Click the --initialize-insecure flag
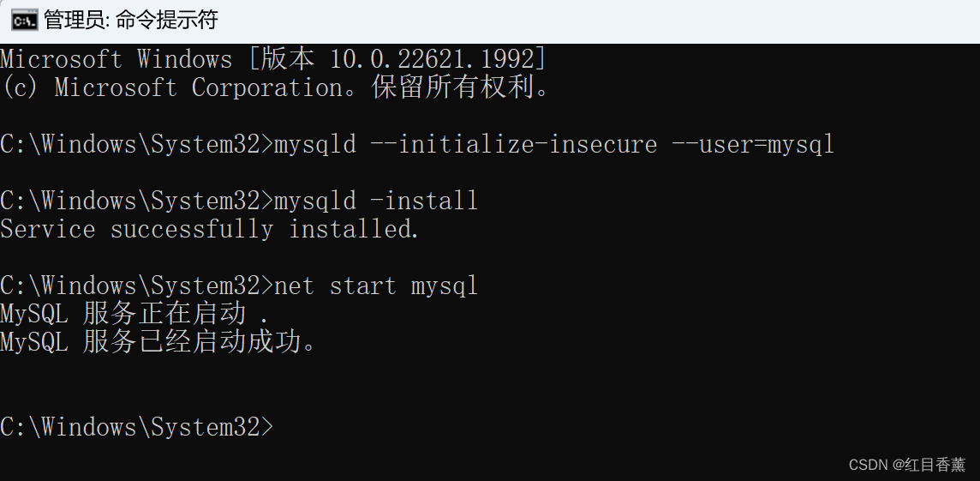This screenshot has height=481, width=980. click(x=514, y=145)
